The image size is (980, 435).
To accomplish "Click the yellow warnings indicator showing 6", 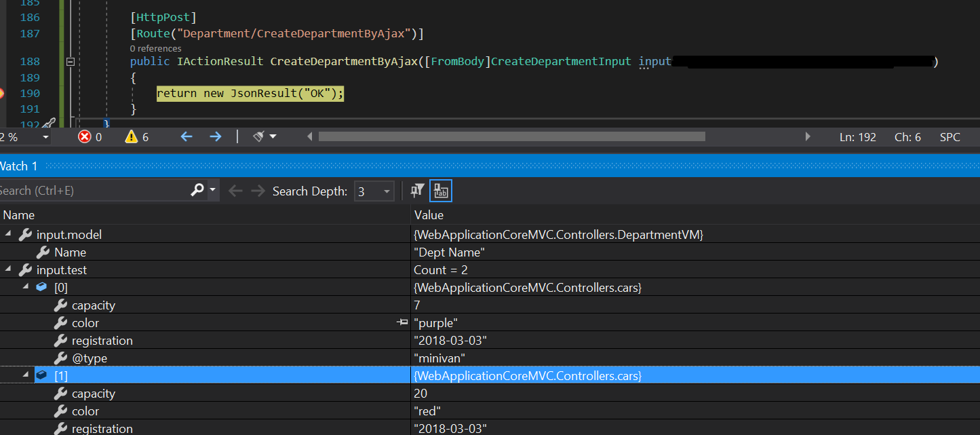I will tap(136, 137).
